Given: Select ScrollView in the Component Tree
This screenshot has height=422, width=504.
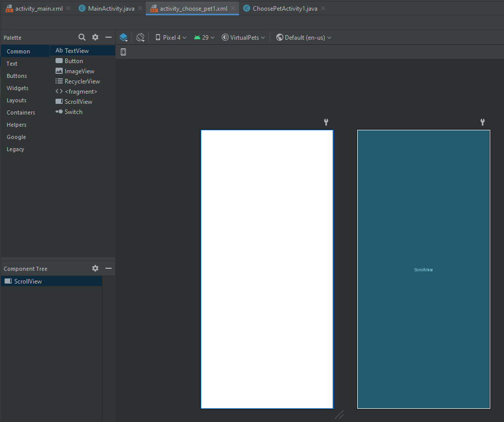Looking at the screenshot, I should pyautogui.click(x=28, y=281).
